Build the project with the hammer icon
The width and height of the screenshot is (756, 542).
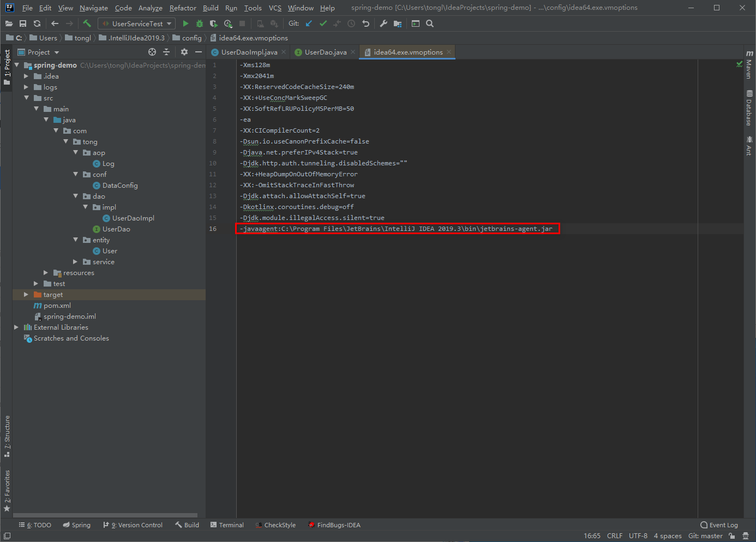pos(87,23)
